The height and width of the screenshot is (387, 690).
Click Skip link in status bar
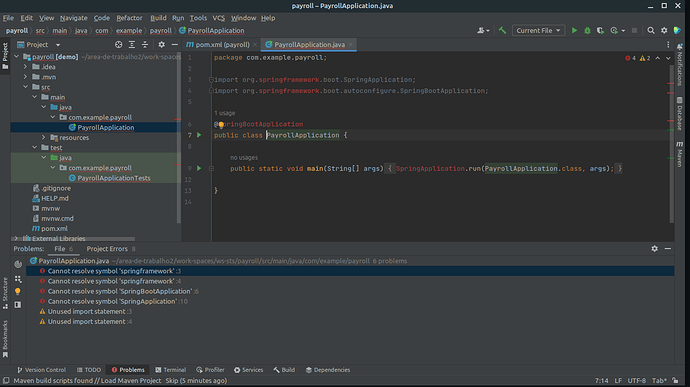coord(172,381)
